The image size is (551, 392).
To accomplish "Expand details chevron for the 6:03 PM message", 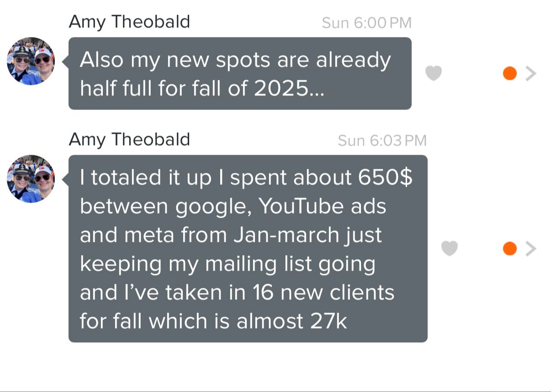I will [x=530, y=249].
